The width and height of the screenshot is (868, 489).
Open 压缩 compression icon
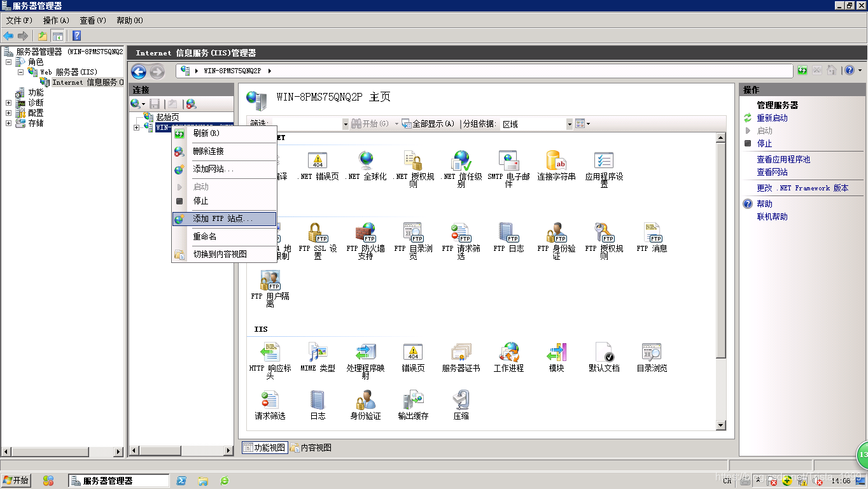click(461, 399)
